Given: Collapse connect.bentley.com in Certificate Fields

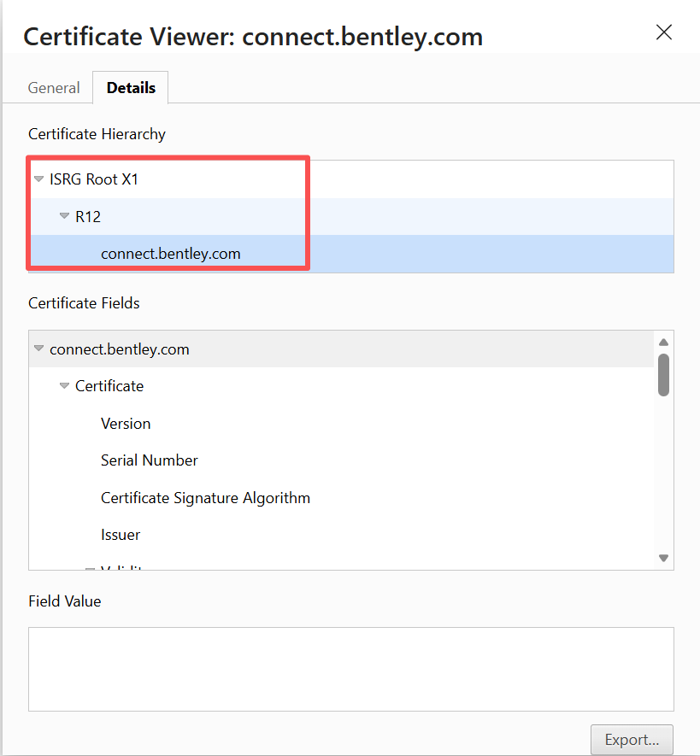Looking at the screenshot, I should (x=38, y=349).
